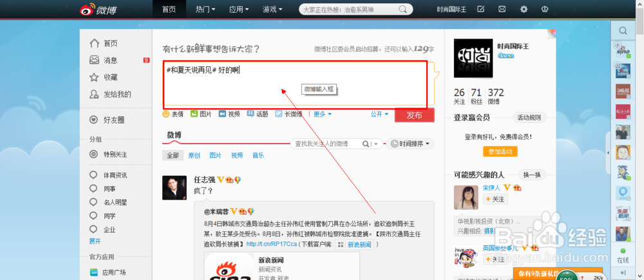Expand 更多 options under the post box
Screen dimensions: 644x280
(323, 114)
